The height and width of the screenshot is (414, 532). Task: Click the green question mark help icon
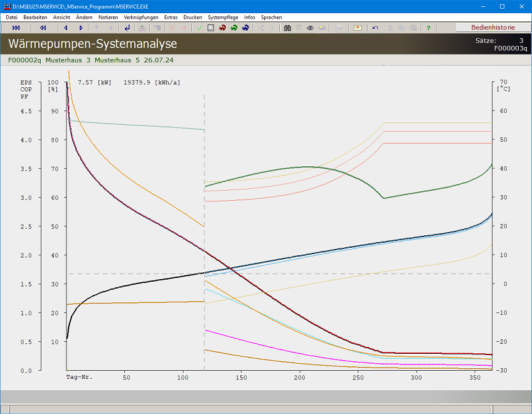428,28
